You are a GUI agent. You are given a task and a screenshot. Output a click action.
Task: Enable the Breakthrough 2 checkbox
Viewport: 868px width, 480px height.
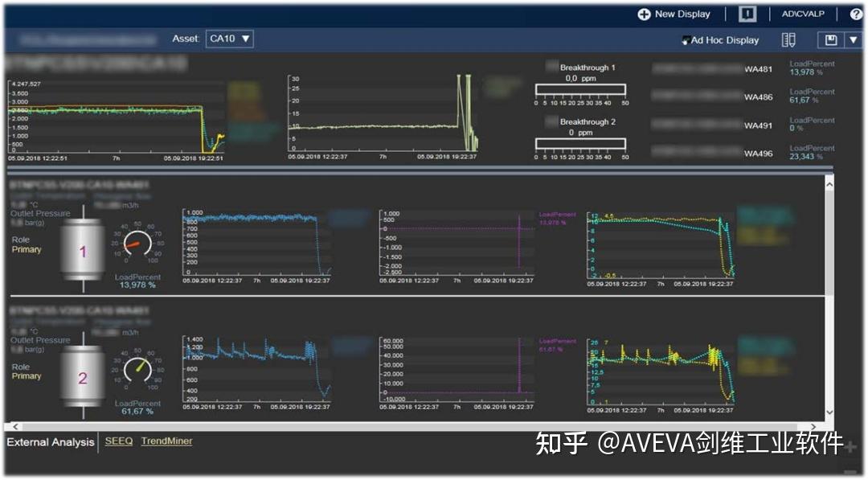pos(552,122)
